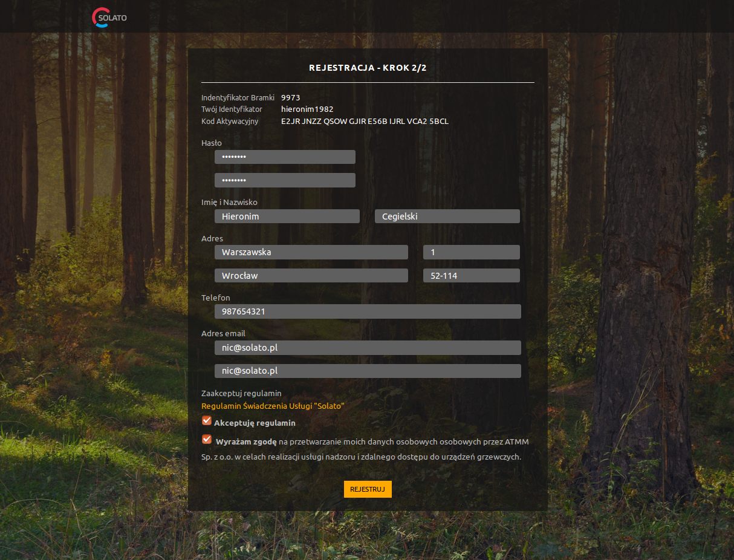Click the Adres email label
Screen dimensions: 734x560
click(223, 333)
